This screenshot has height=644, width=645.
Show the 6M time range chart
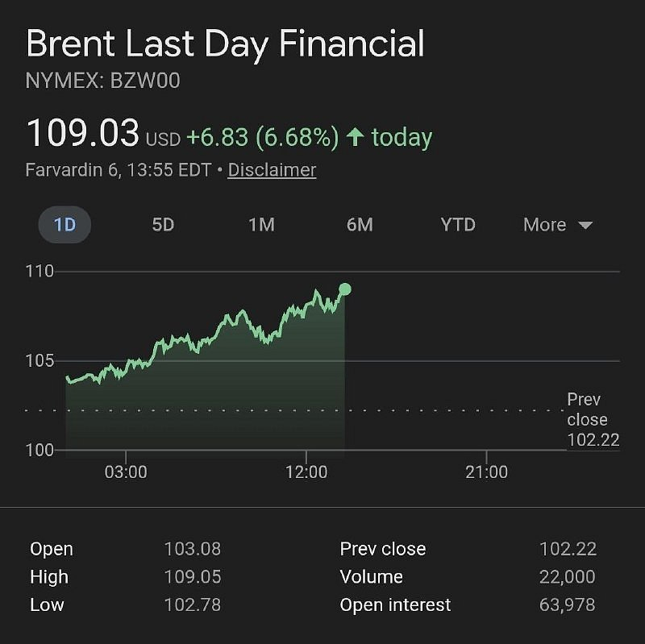pos(360,225)
